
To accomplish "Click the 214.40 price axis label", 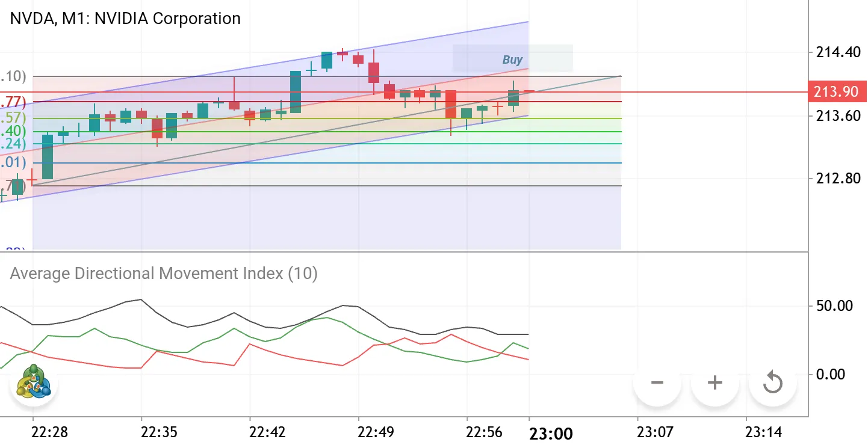I will [x=838, y=52].
